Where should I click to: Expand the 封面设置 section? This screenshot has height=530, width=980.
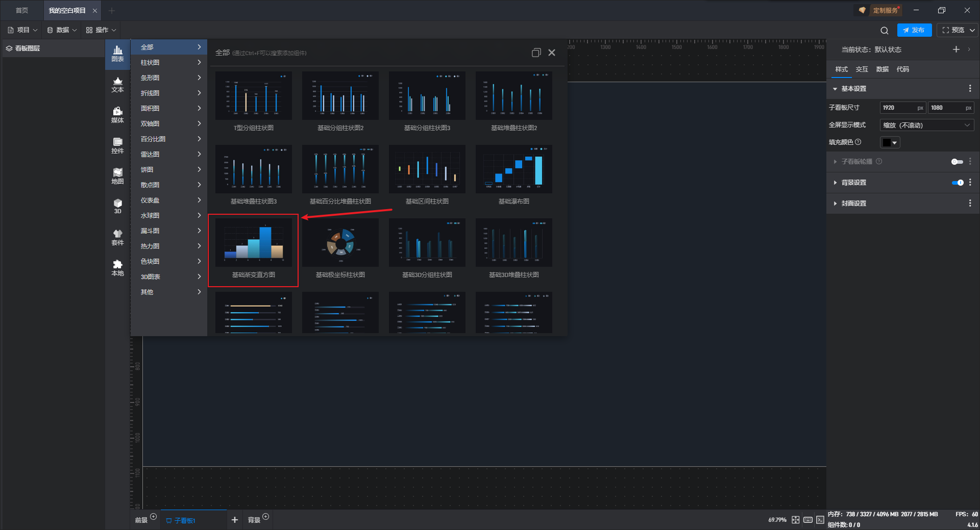coord(853,204)
